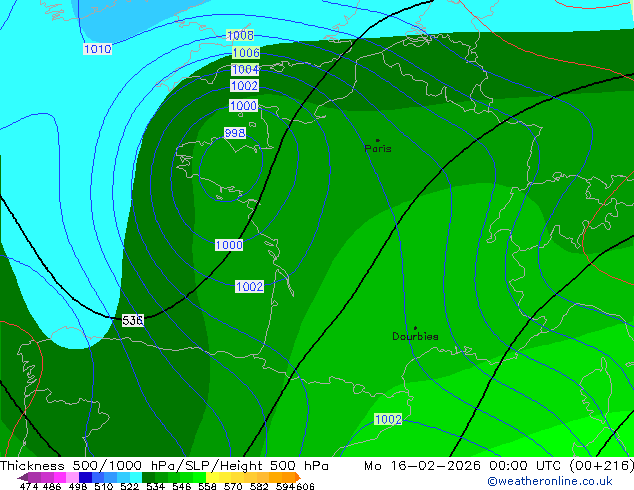The image size is (634, 490).
Task: Click the purple legend swatch above 474
Action: point(35,477)
